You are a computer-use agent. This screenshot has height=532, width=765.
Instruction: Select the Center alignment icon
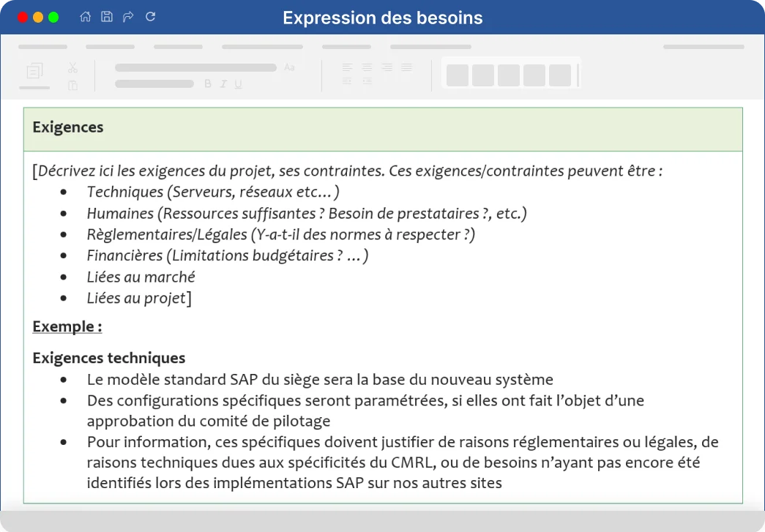tap(367, 66)
